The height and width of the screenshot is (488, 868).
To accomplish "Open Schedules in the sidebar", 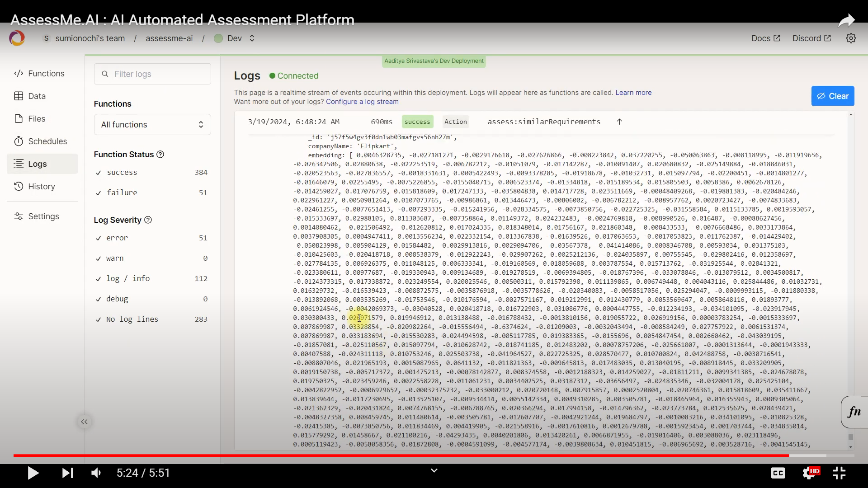I will (x=47, y=141).
